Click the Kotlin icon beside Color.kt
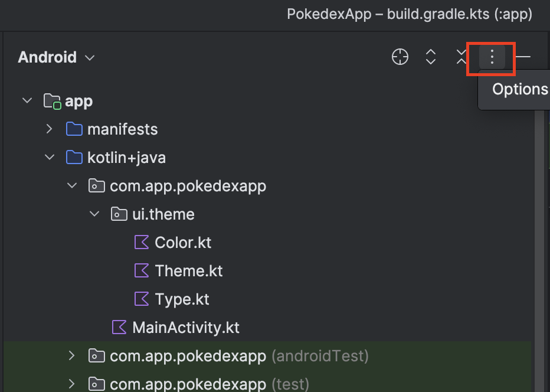This screenshot has width=550, height=392. (x=142, y=243)
